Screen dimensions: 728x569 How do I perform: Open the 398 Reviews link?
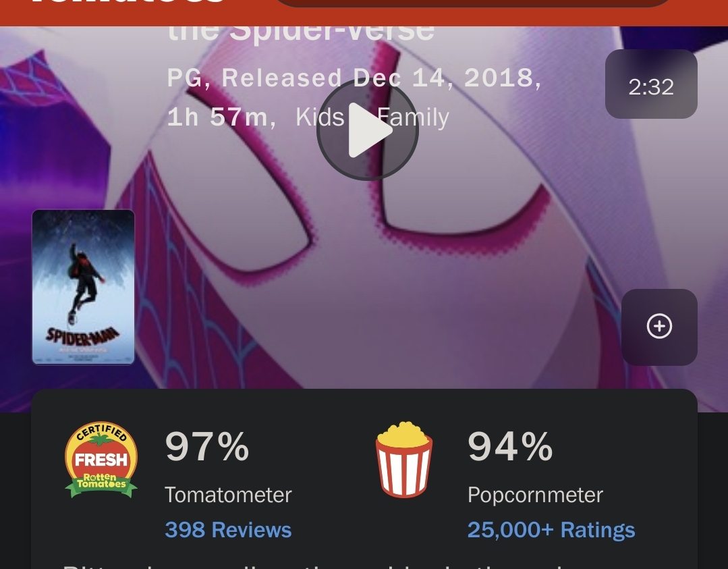point(228,530)
